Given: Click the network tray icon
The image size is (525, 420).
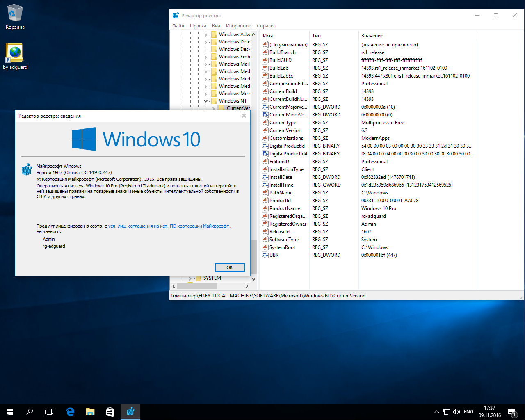Looking at the screenshot, I should [x=447, y=412].
